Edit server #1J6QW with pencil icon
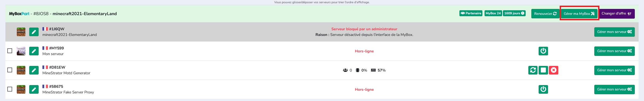Viewport: 644px width, 101px height. pyautogui.click(x=34, y=32)
